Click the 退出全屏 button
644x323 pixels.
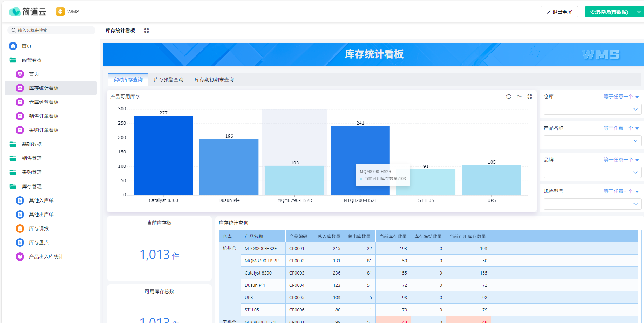click(559, 11)
